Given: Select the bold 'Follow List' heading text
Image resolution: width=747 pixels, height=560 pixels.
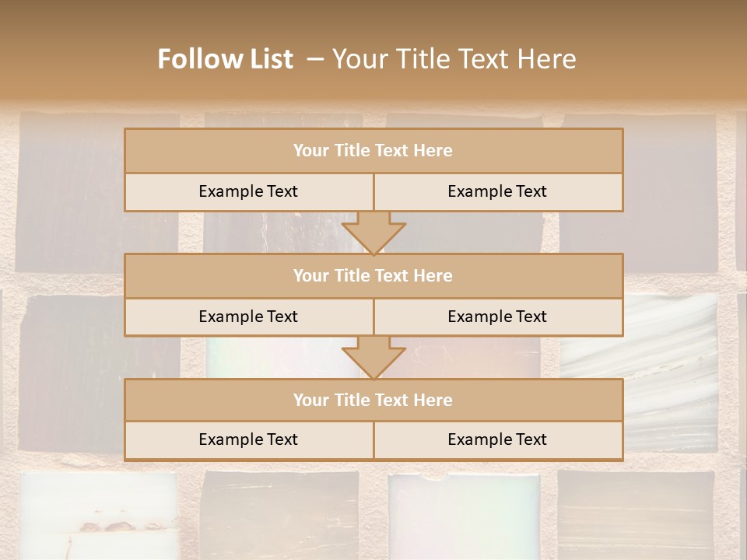Looking at the screenshot, I should click(226, 59).
